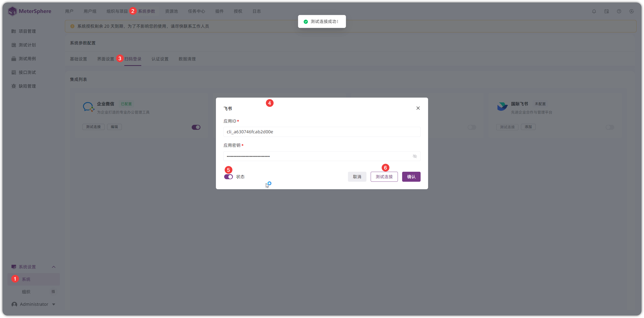The width and height of the screenshot is (644, 318).
Task: Toggle the 状态 switch in dialog
Action: point(228,177)
